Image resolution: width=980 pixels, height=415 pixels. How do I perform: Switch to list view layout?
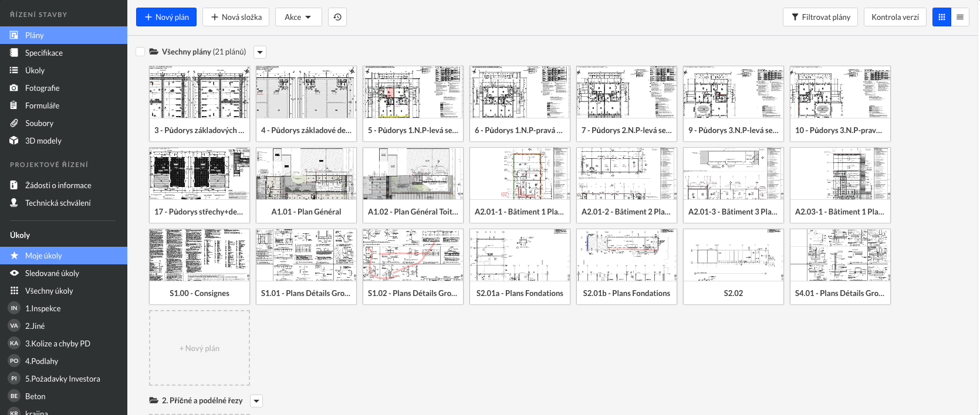tap(960, 17)
